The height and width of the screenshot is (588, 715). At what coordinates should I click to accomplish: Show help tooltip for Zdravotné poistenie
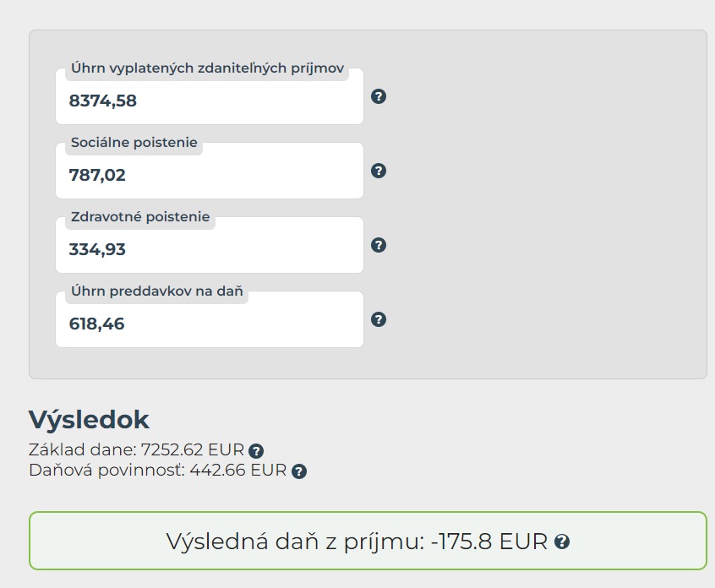tap(379, 245)
